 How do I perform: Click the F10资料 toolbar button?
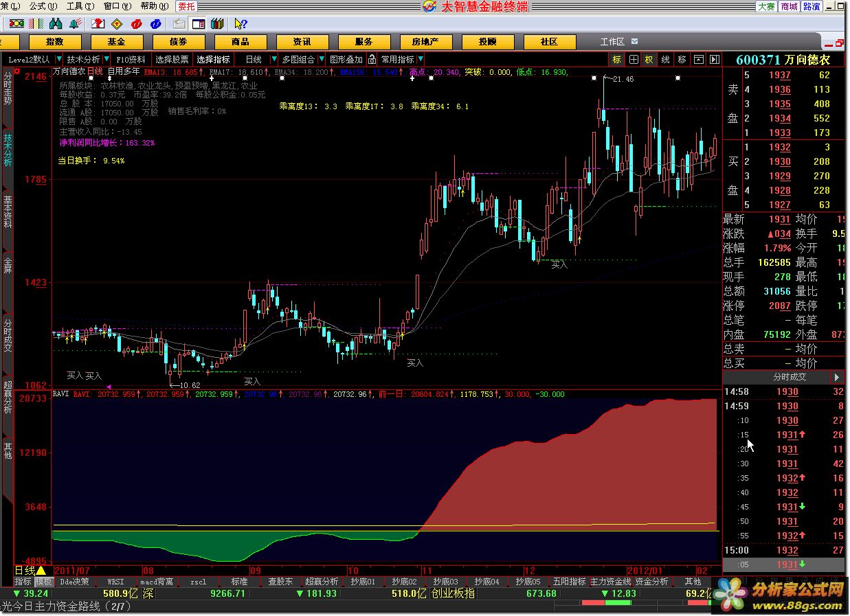point(131,60)
